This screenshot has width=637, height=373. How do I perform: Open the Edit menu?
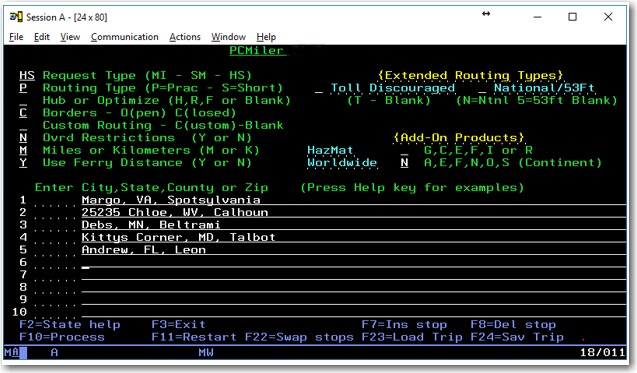click(x=42, y=37)
